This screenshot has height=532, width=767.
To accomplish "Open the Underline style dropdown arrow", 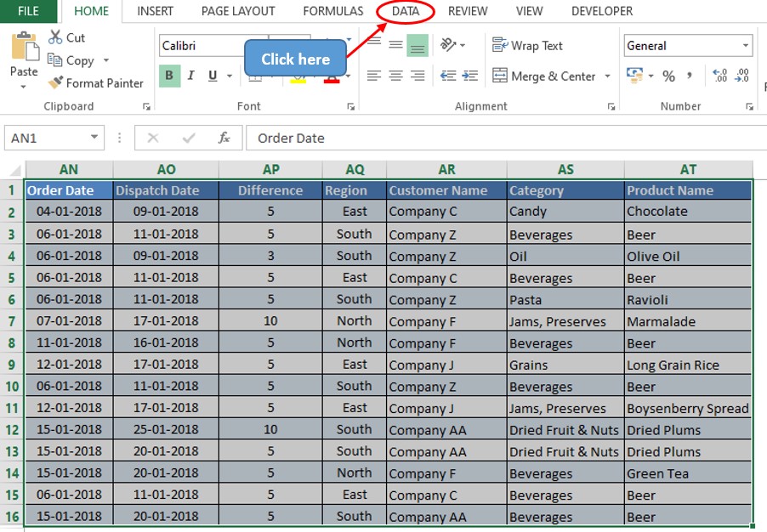I will [x=230, y=75].
